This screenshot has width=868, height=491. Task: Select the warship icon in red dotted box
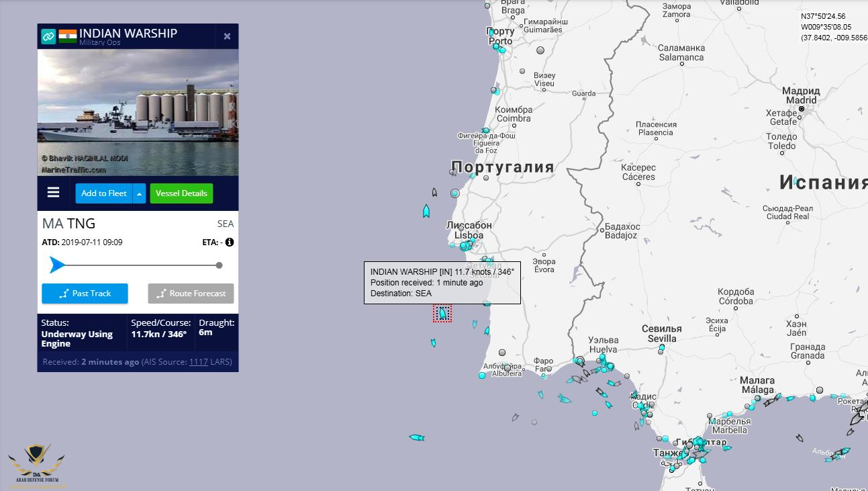tap(442, 313)
